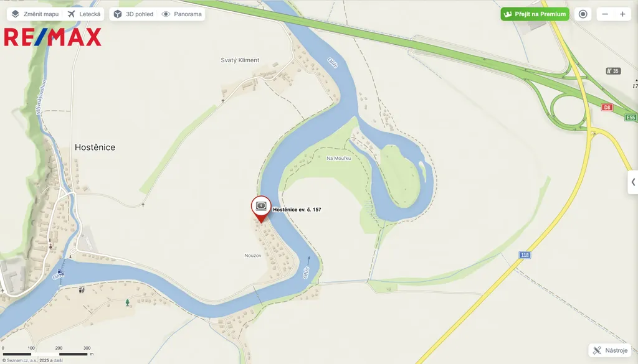Open the Nástroje tools menu
The image size is (638, 364).
pos(611,350)
